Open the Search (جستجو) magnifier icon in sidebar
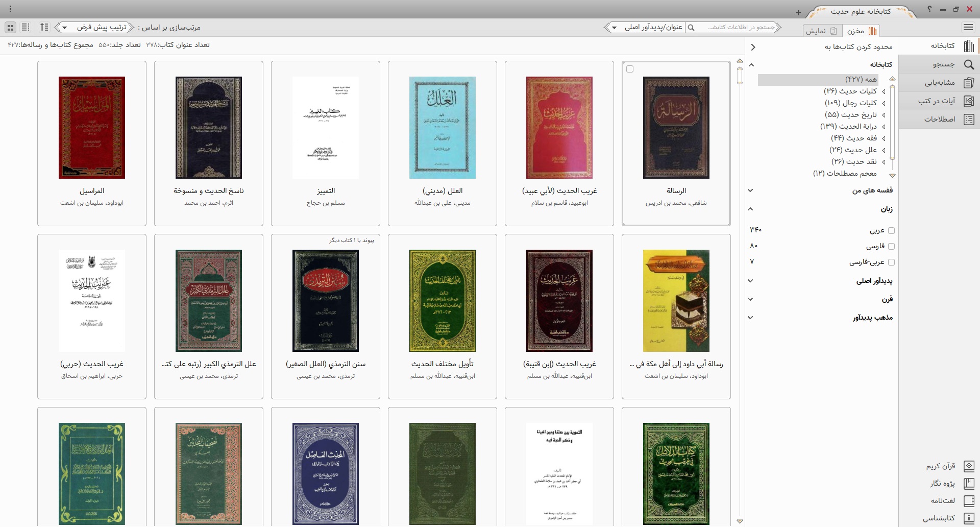Screen dimensions: 980x527 pyautogui.click(x=968, y=64)
